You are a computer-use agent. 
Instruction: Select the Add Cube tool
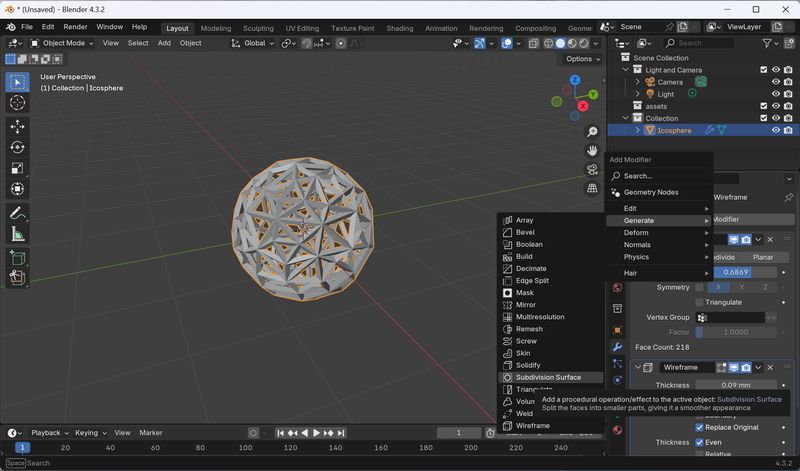17,258
